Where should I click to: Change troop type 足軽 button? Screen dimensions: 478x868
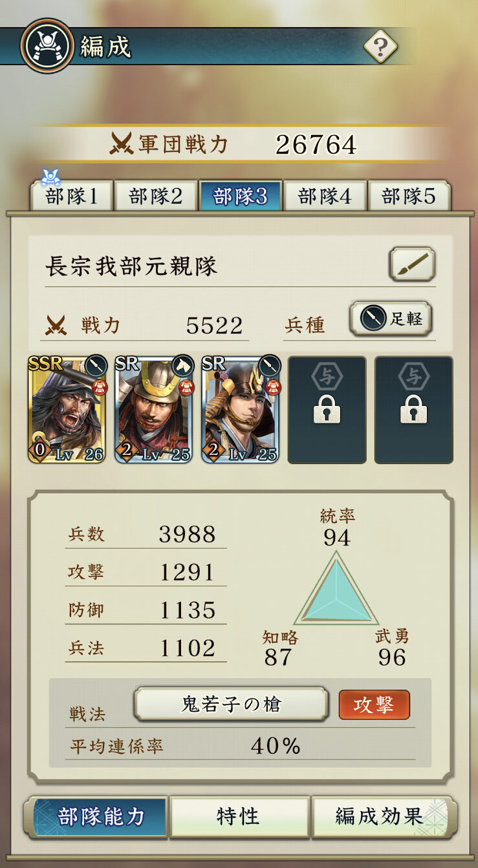coord(391,319)
